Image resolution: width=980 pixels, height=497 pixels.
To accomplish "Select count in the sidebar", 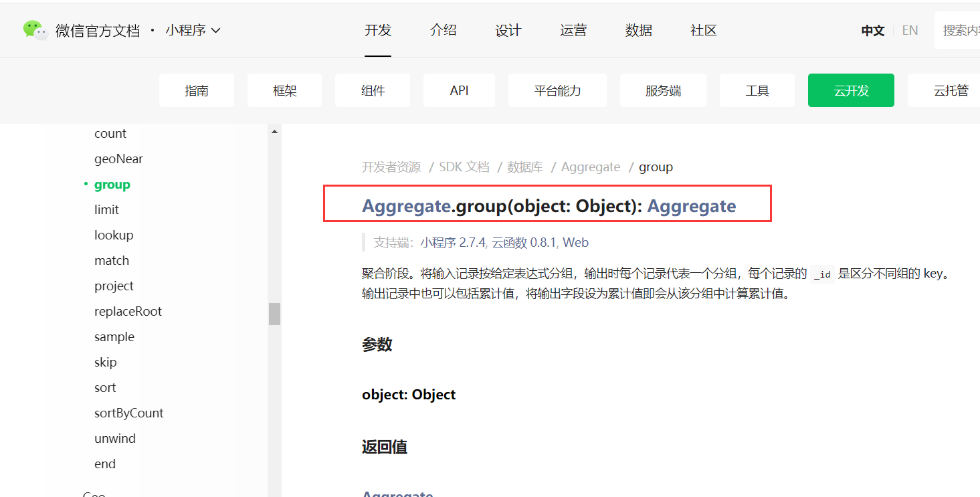I will [x=110, y=134].
